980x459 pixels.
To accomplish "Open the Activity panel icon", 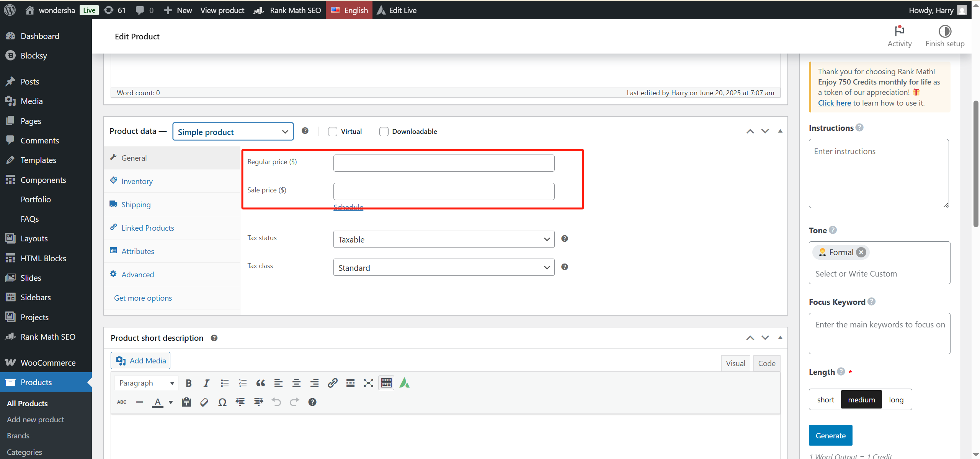I will click(x=899, y=36).
